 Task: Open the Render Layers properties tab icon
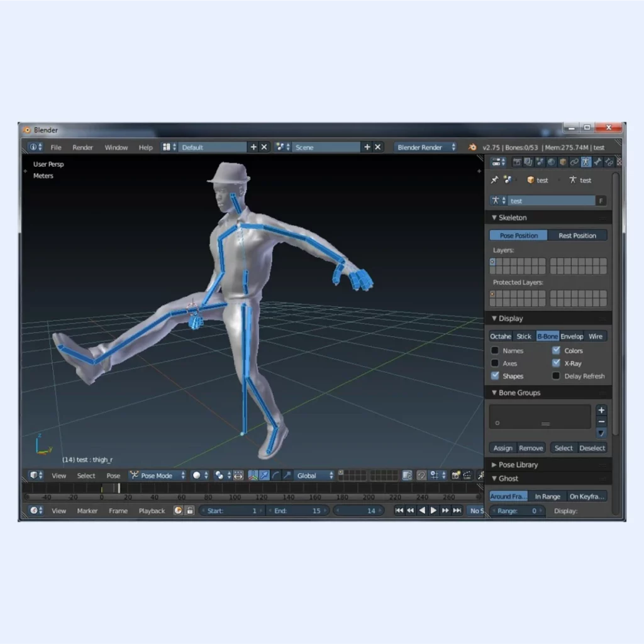[528, 162]
